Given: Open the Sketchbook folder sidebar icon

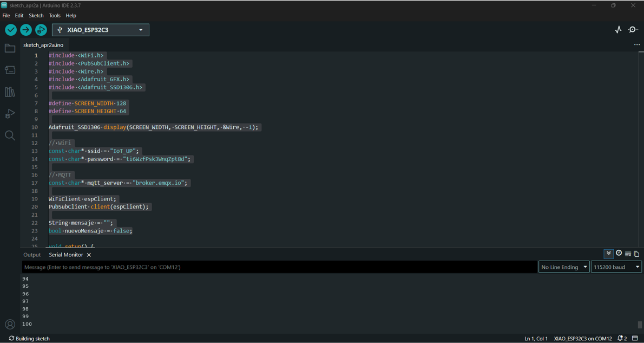Looking at the screenshot, I should (10, 49).
